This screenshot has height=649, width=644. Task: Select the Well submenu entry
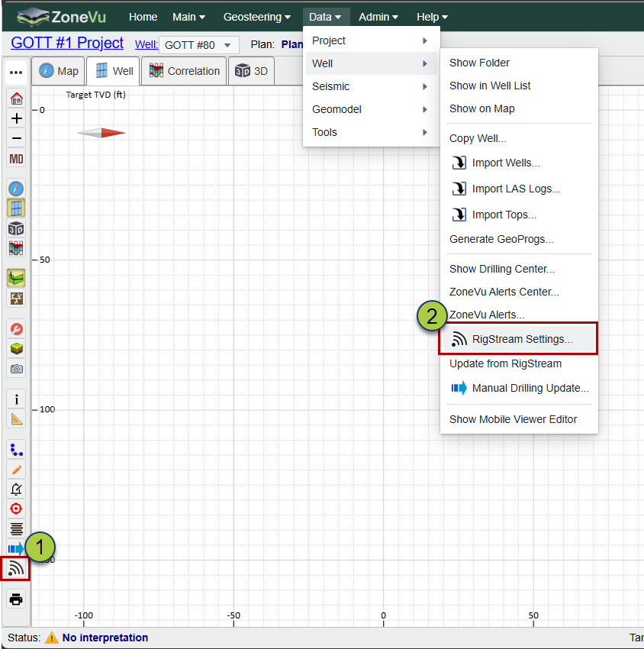click(x=371, y=63)
